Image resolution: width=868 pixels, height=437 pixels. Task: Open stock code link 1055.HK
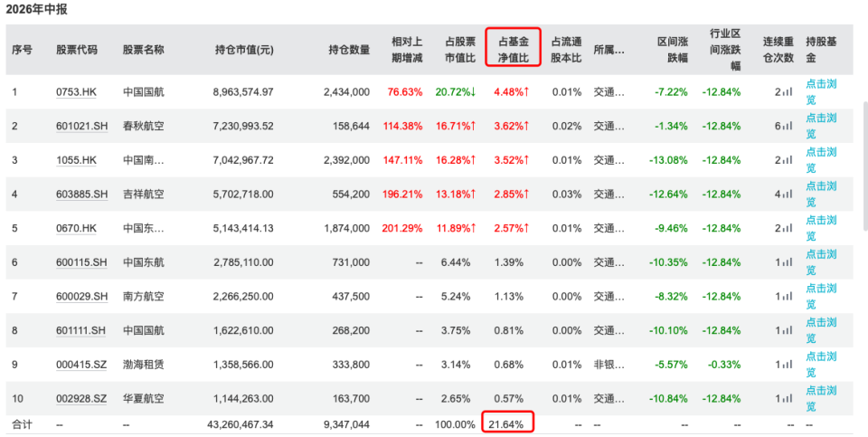pos(76,160)
